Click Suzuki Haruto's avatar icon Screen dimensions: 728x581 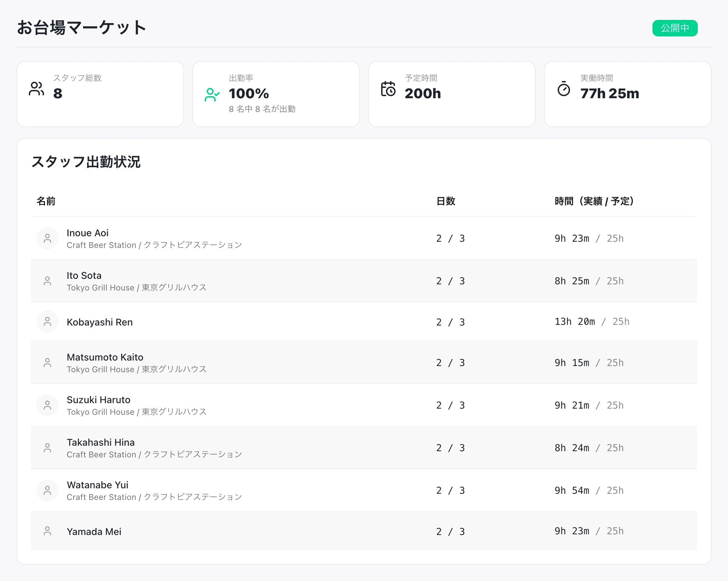click(x=47, y=405)
